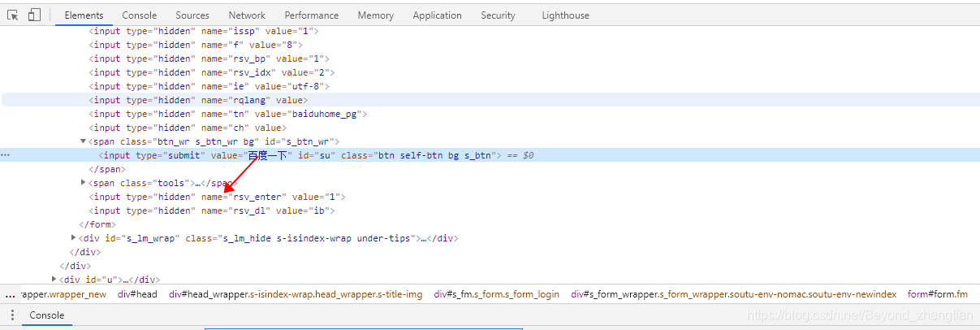Switch to the Sources tab
Image resolution: width=980 pixels, height=330 pixels.
[x=192, y=15]
